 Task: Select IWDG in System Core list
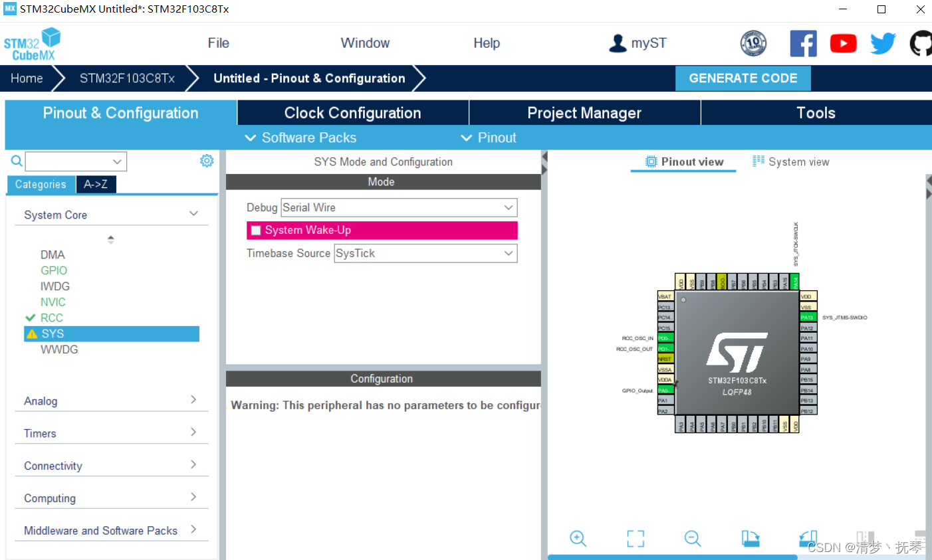tap(55, 286)
